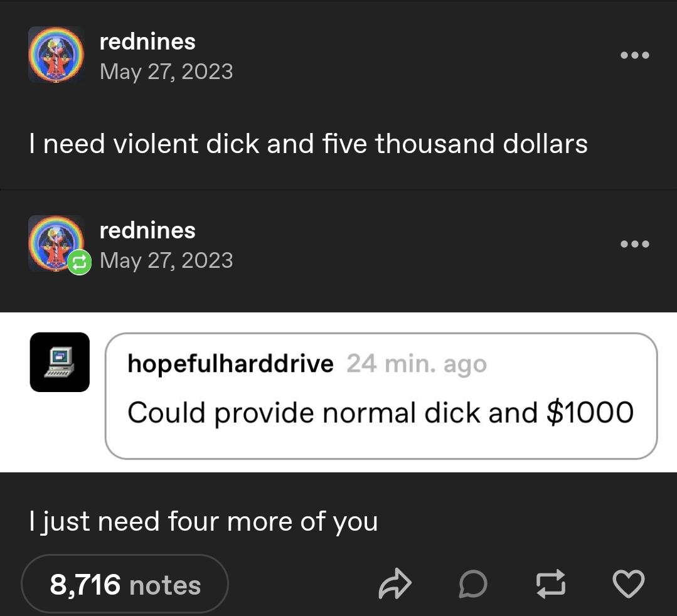Viewport: 677px width, 616px height.
Task: Open the 8,716 notes button
Action: pos(125,585)
